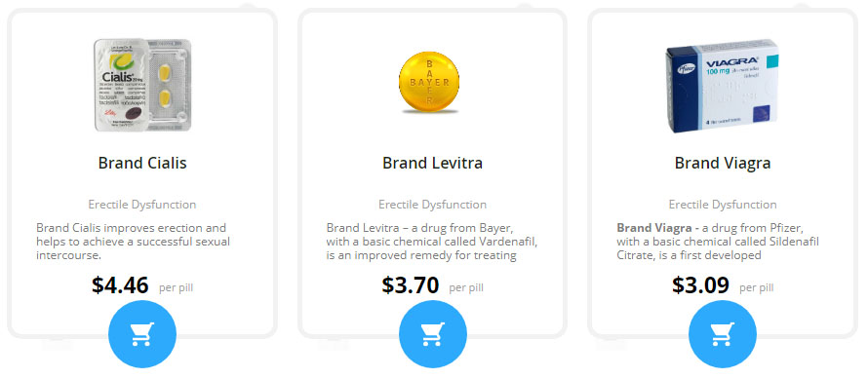The image size is (868, 378).
Task: Click the $3.70 price
Action: (x=411, y=285)
